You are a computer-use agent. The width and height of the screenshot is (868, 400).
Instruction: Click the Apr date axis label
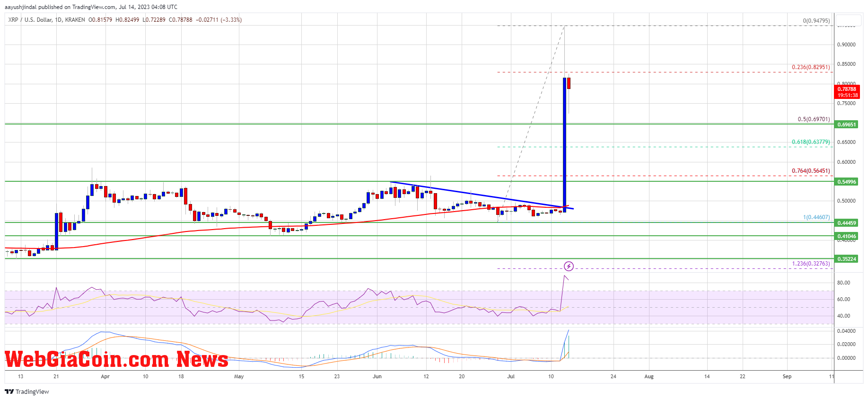coord(105,377)
